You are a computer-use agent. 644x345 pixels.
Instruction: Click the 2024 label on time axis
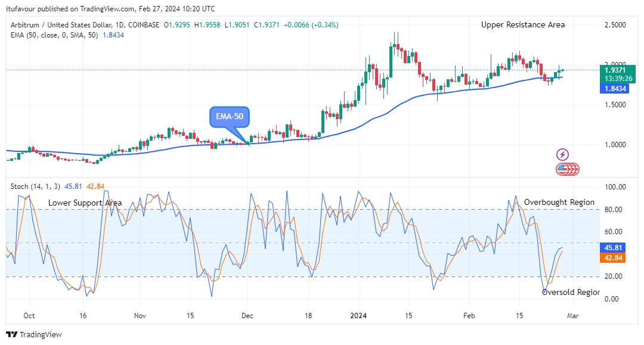tap(358, 315)
